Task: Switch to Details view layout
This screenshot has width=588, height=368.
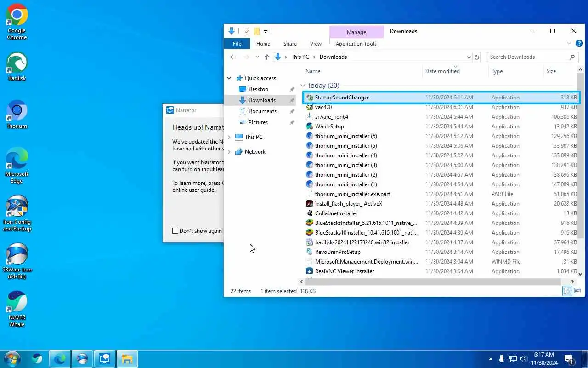Action: tap(567, 291)
